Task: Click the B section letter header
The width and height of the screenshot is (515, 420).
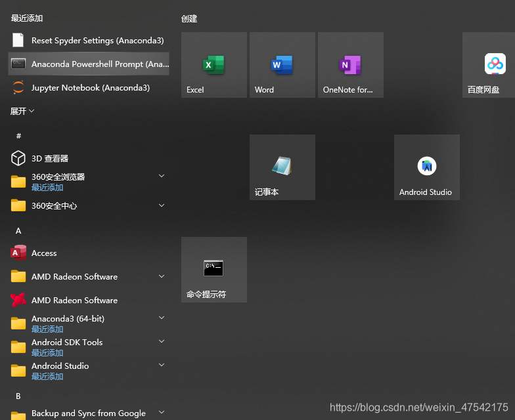Action: 18,396
